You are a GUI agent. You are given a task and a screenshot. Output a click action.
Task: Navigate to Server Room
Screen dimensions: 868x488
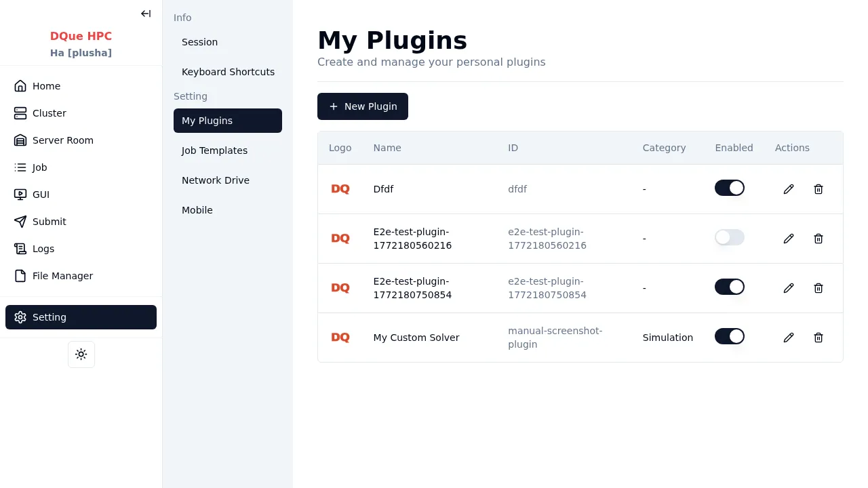pyautogui.click(x=63, y=140)
